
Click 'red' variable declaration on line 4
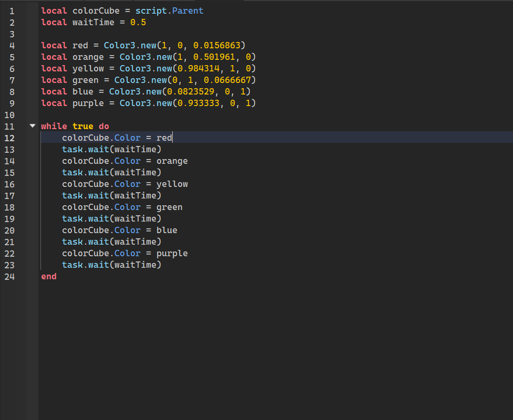coord(80,45)
